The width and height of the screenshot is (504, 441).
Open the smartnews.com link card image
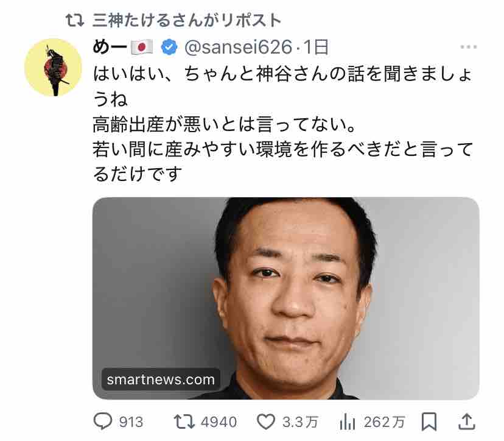(285, 298)
